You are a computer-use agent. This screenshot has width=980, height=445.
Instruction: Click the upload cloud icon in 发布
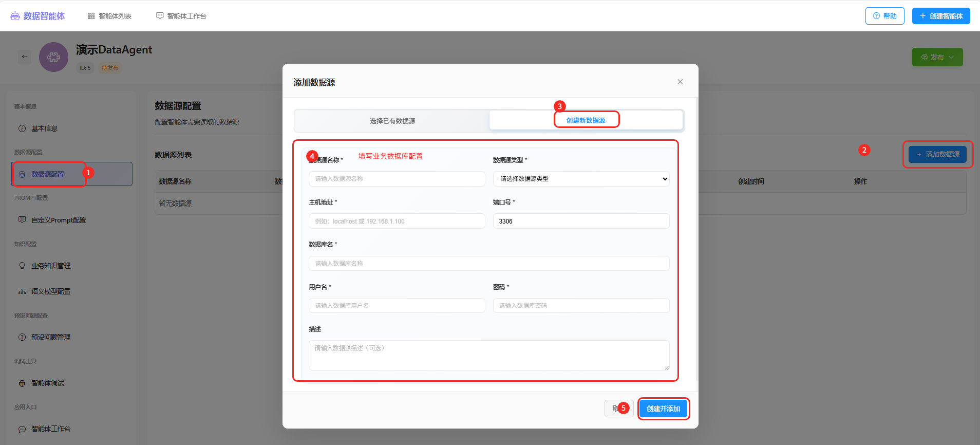(925, 57)
